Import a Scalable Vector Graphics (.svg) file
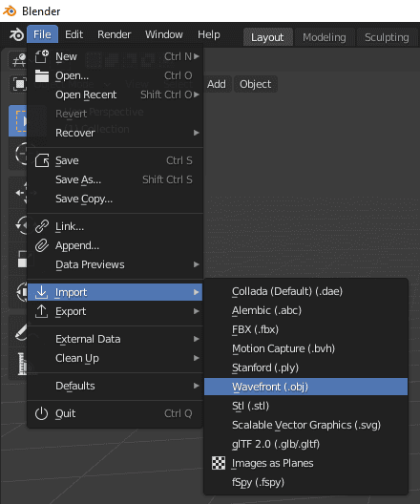420x504 pixels. click(305, 425)
